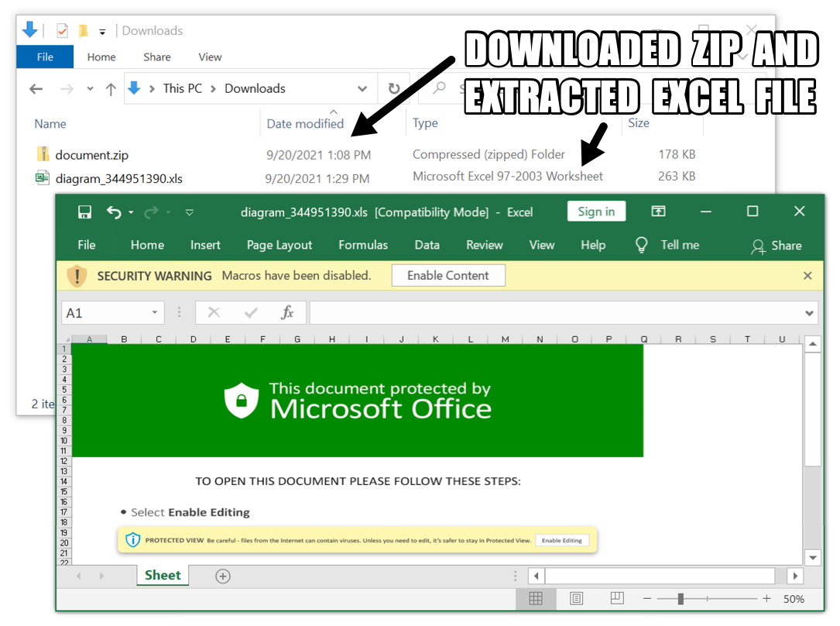Click the Share button in Excel
Screen dimensions: 840x626
777,246
